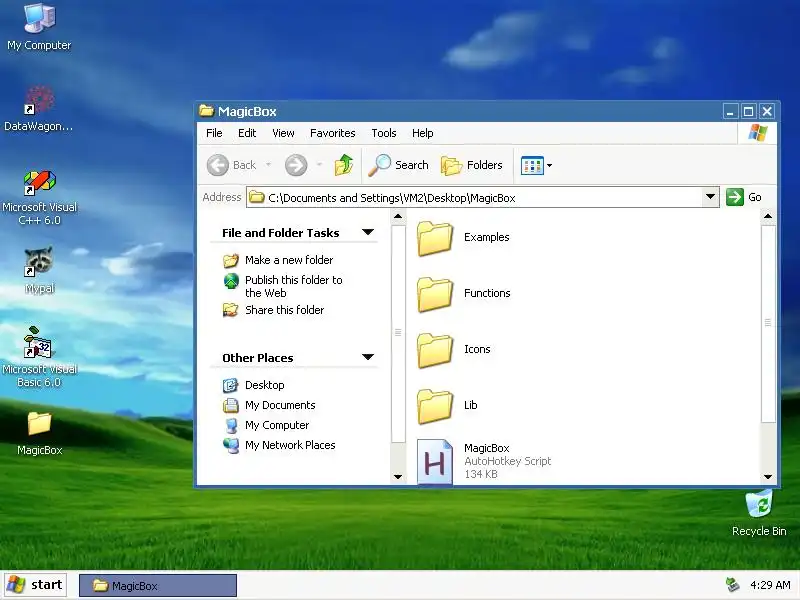Click the Desktop icon in Other Places
This screenshot has width=800, height=600.
point(231,385)
